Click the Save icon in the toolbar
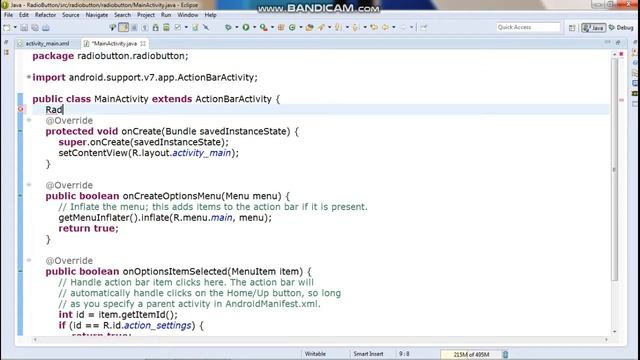The image size is (640, 360). coord(24,28)
